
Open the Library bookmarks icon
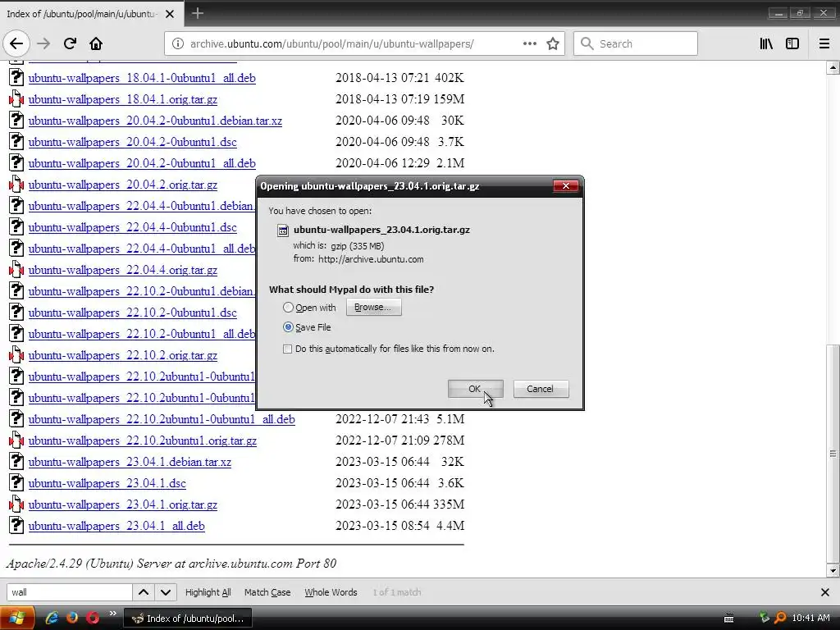click(x=767, y=43)
